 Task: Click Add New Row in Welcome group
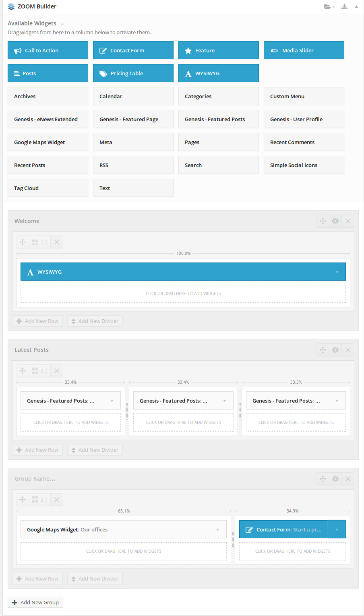[37, 321]
